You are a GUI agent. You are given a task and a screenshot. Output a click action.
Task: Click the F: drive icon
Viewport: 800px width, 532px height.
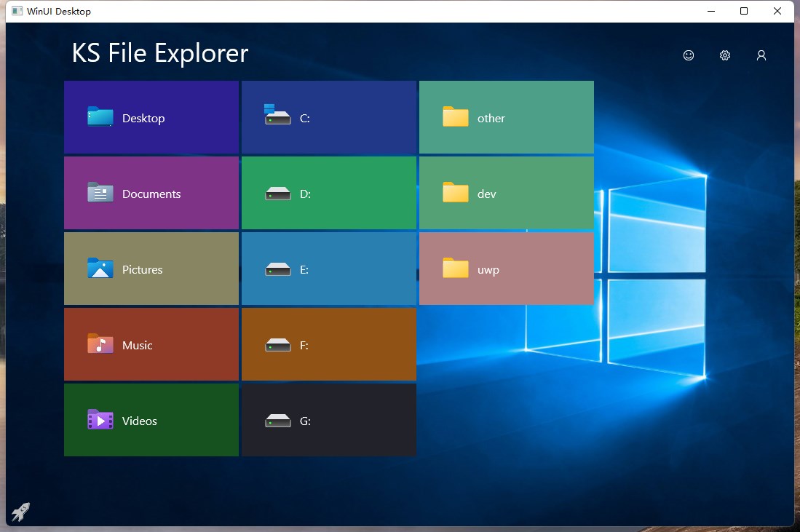277,345
